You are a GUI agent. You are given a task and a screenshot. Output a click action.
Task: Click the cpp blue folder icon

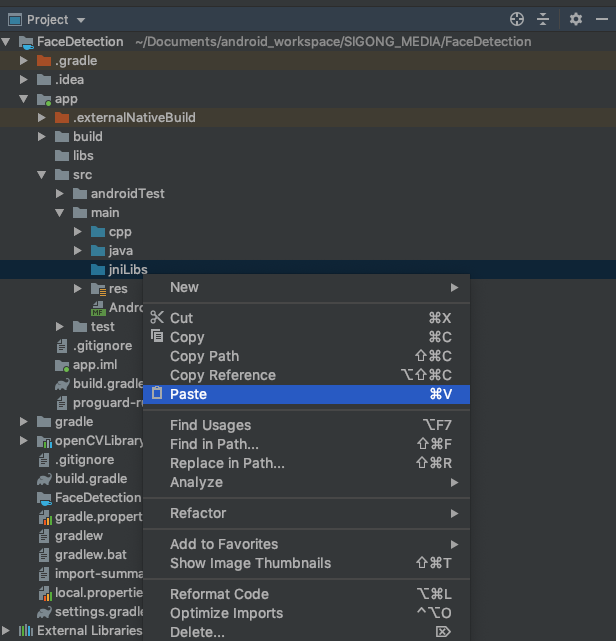(x=98, y=232)
